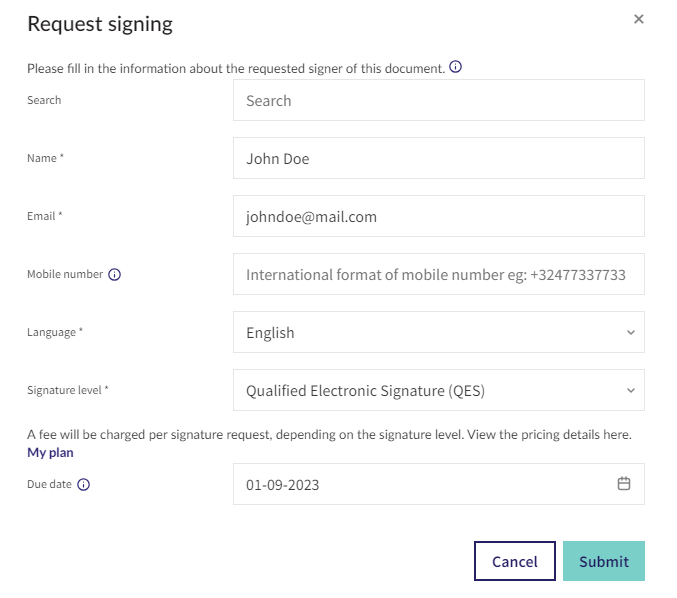
Task: Click the Cancel button
Action: [x=515, y=561]
